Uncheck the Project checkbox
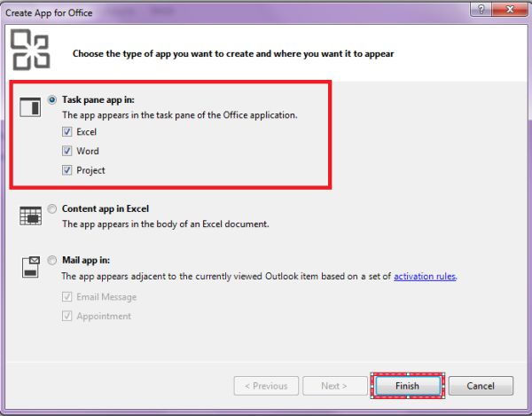Screen dimensions: 532x416 [66, 170]
